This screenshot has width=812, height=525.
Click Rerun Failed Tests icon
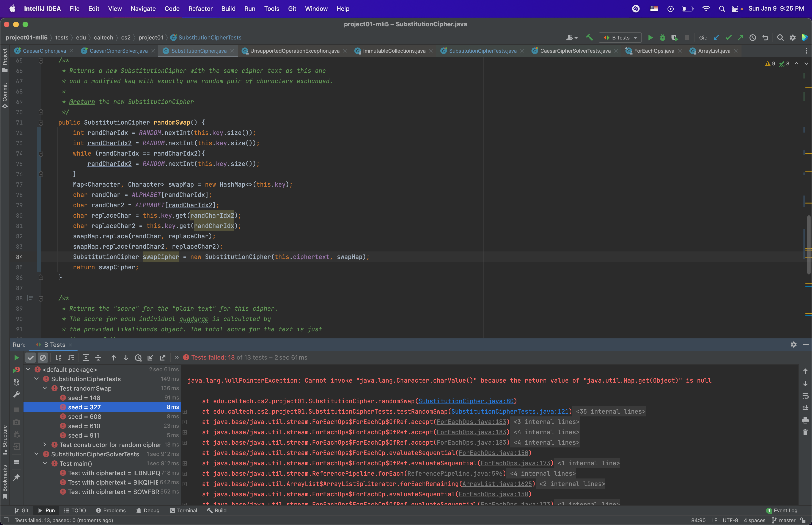[x=16, y=370]
